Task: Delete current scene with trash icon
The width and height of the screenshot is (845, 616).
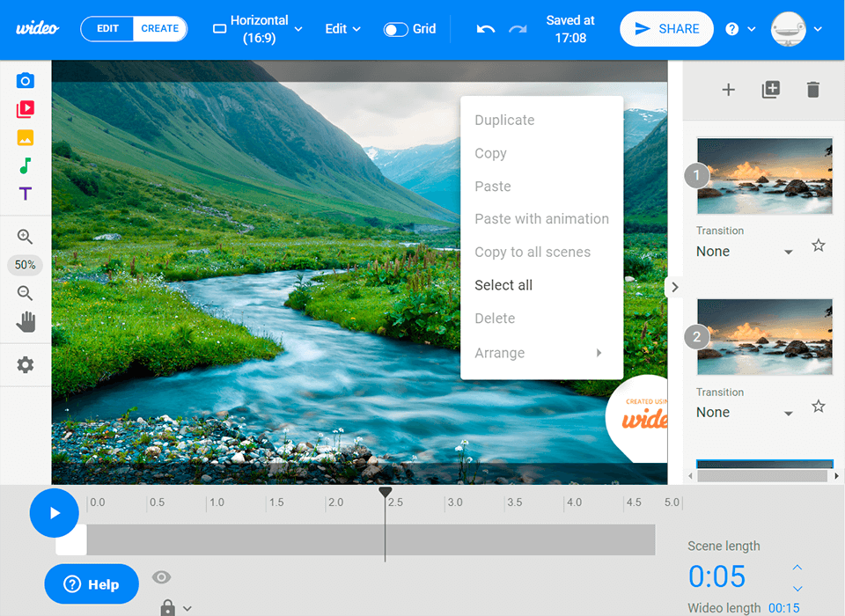Action: [812, 89]
